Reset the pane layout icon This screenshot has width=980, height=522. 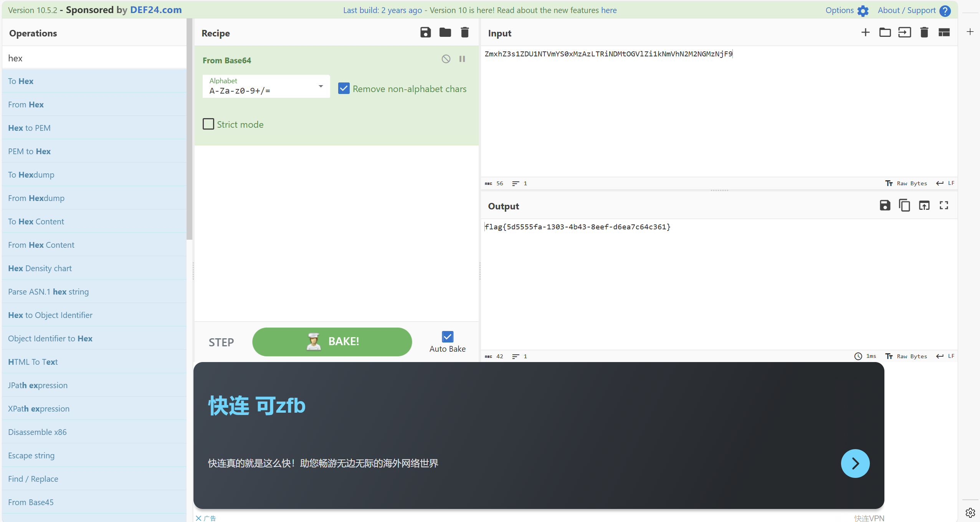pos(944,33)
